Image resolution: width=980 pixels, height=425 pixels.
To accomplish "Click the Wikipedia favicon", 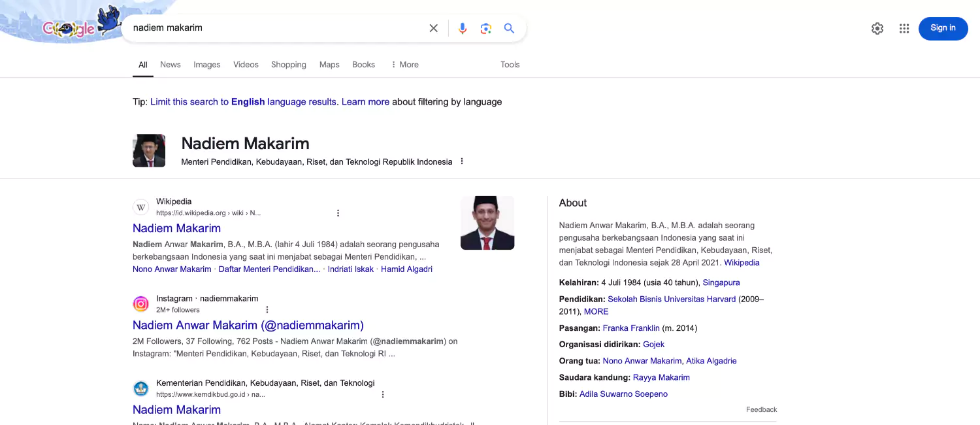I will point(140,207).
